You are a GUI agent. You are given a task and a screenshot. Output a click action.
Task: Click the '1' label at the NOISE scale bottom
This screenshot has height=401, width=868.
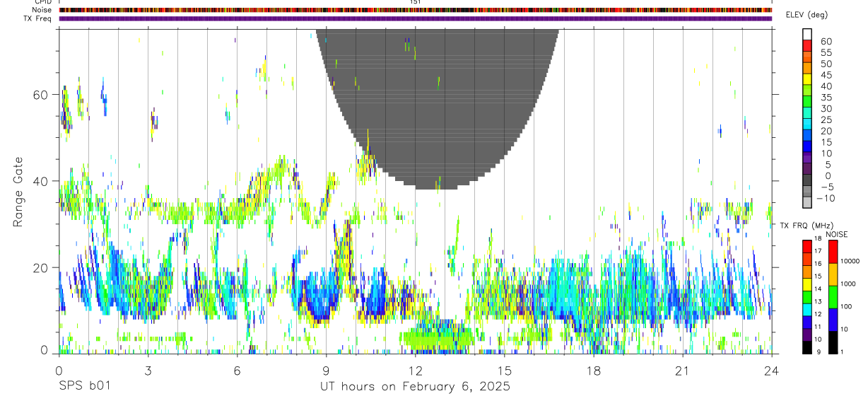(x=843, y=351)
